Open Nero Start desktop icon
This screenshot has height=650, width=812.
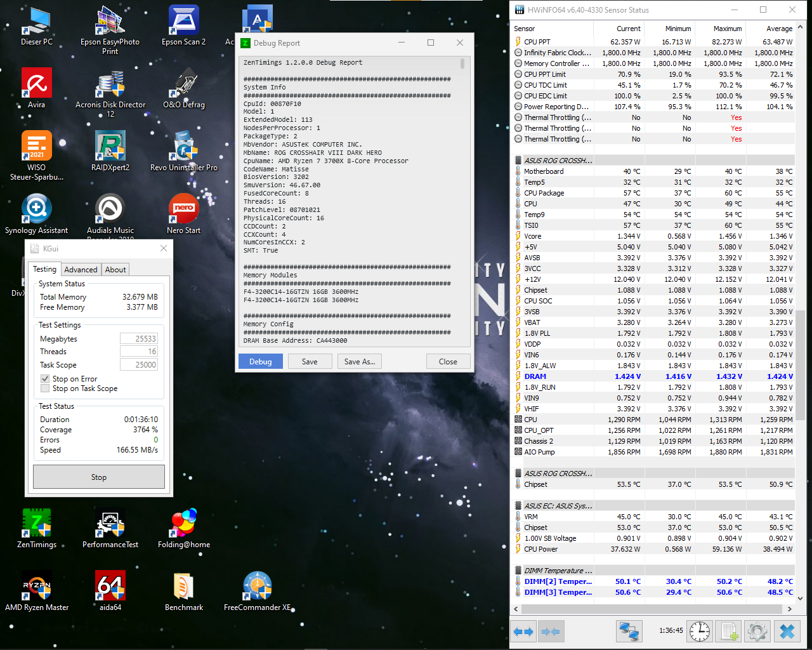[184, 214]
